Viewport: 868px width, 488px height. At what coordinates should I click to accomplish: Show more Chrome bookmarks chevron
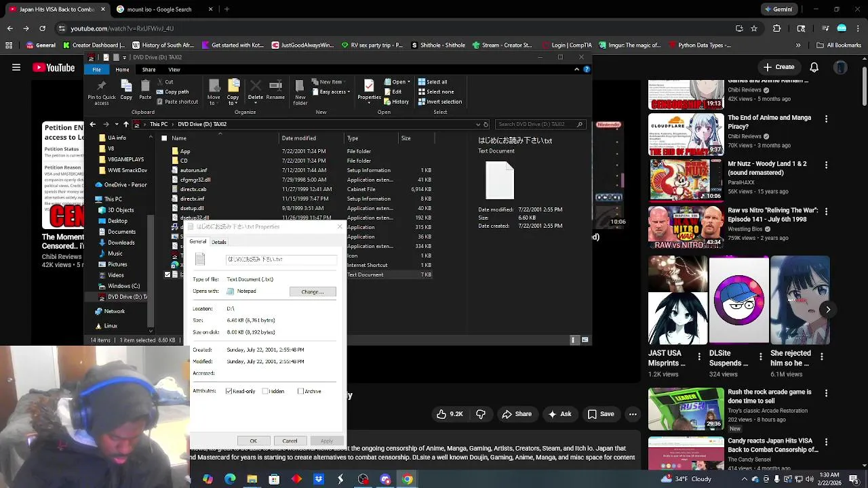(x=799, y=45)
